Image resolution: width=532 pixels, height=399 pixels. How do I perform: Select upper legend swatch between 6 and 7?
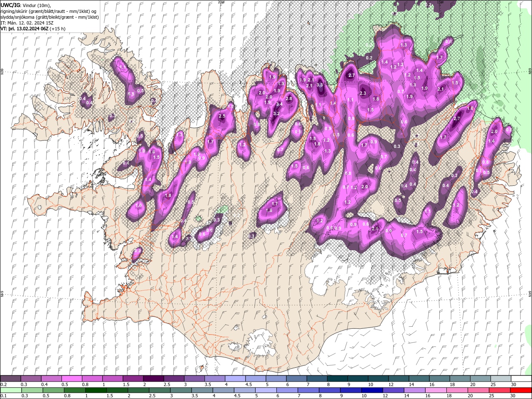click(296, 379)
